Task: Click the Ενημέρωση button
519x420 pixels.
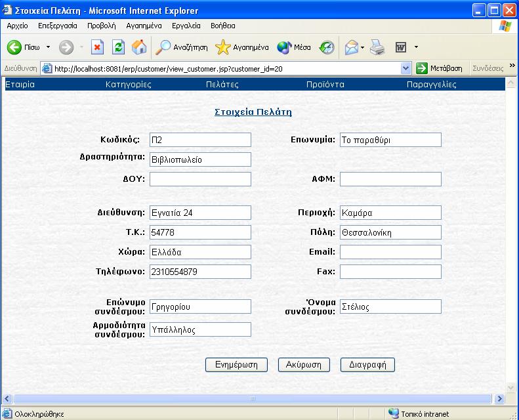Action: click(x=236, y=365)
